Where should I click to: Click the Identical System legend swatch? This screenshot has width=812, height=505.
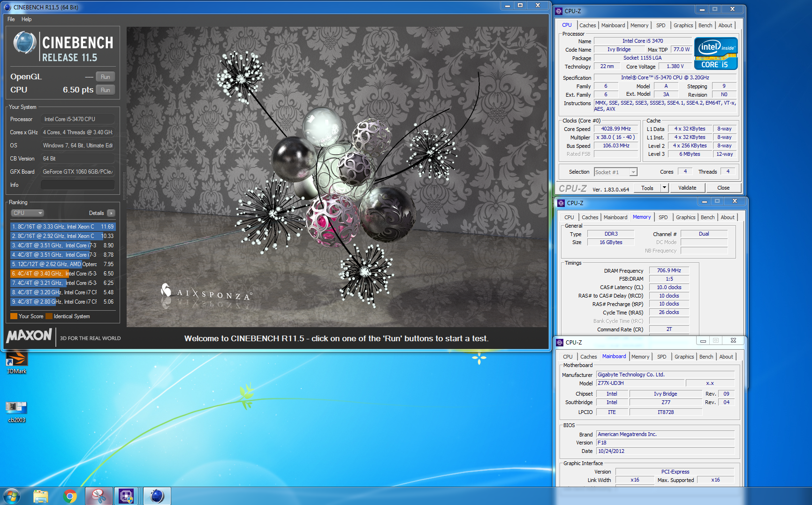pos(49,316)
